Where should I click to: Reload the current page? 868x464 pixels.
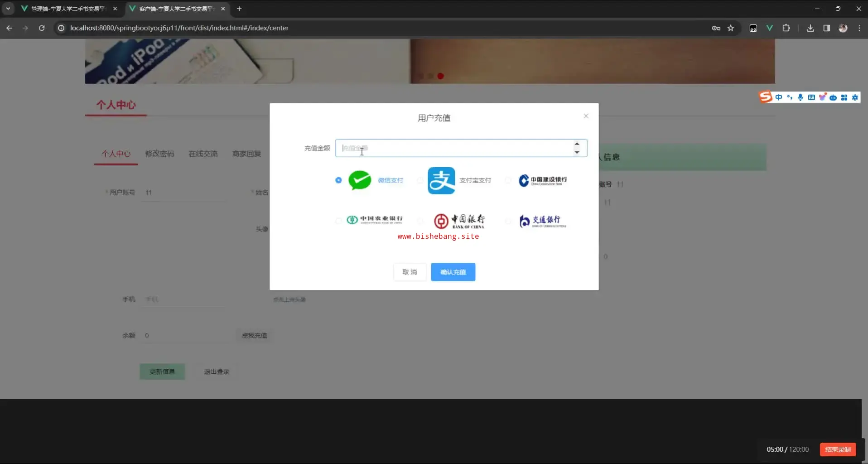(42, 28)
